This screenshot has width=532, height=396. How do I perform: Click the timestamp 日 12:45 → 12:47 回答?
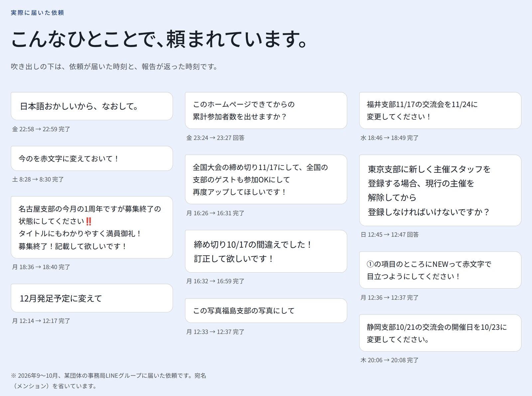click(x=390, y=235)
